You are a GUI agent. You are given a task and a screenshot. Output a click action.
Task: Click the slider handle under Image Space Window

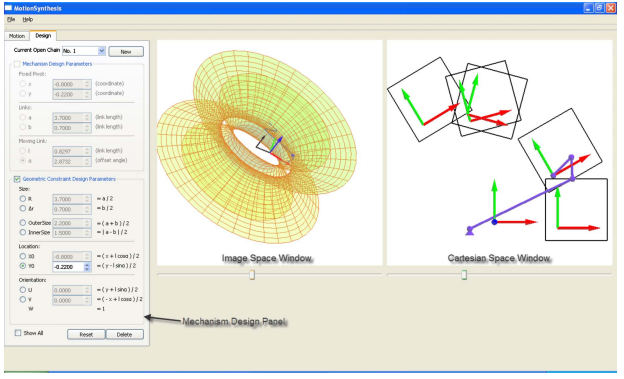[x=252, y=275]
